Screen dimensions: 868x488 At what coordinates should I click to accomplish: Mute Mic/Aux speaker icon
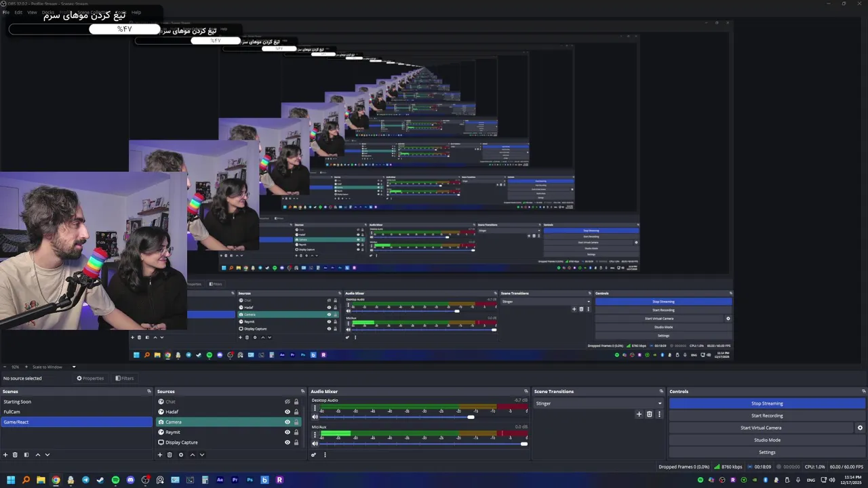(315, 444)
